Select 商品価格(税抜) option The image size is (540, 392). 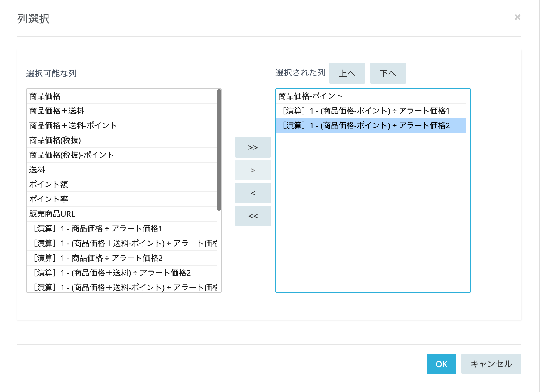pos(55,140)
